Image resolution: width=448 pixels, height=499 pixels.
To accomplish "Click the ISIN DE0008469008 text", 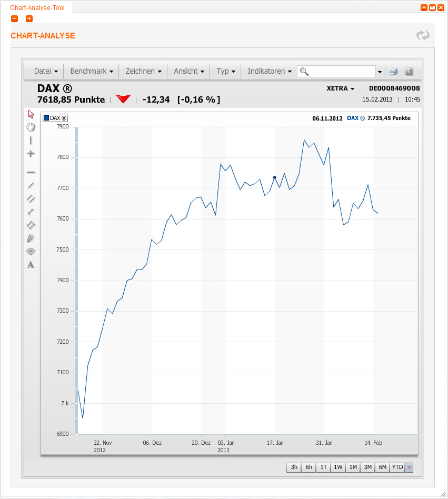I will pos(394,88).
